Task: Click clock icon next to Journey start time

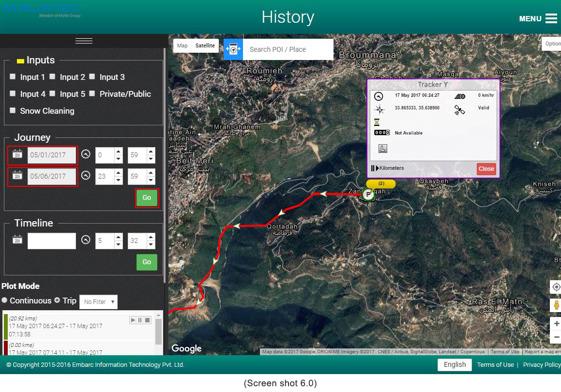Action: (86, 154)
